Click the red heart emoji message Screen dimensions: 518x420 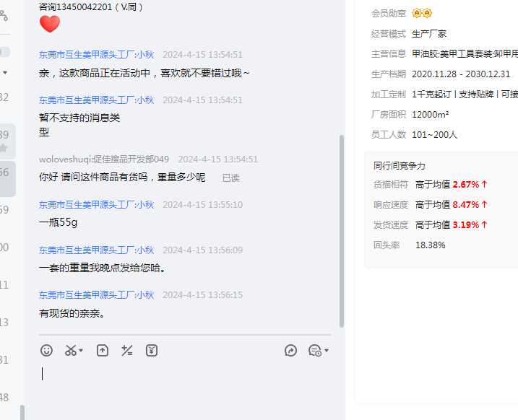click(50, 24)
